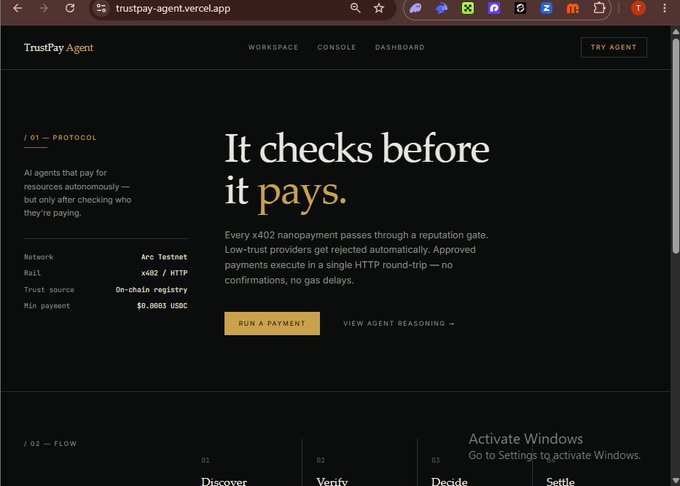Click the 'Network' label in protocol table
This screenshot has height=486, width=680.
click(39, 257)
